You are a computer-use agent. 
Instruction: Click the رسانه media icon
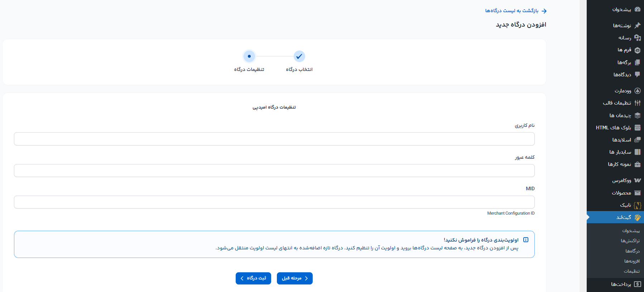pos(637,38)
